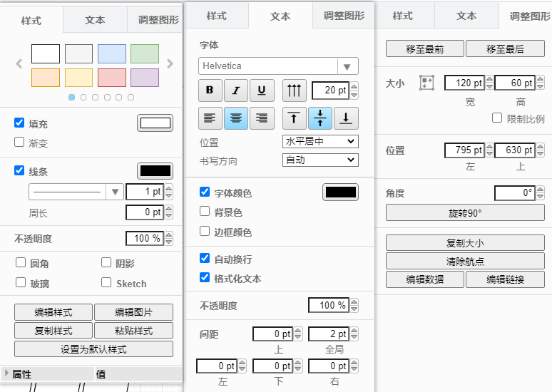Increase 周长 perimeter stepper

(x=169, y=208)
